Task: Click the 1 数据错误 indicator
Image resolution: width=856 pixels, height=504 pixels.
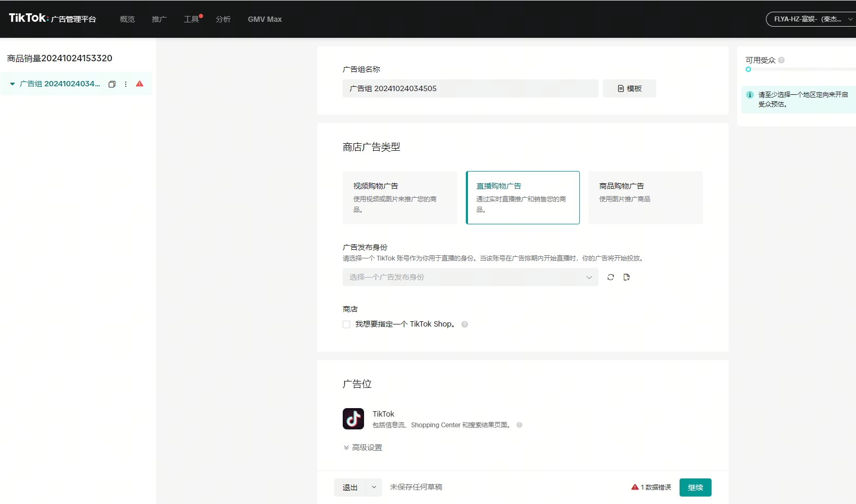Action: click(x=651, y=487)
